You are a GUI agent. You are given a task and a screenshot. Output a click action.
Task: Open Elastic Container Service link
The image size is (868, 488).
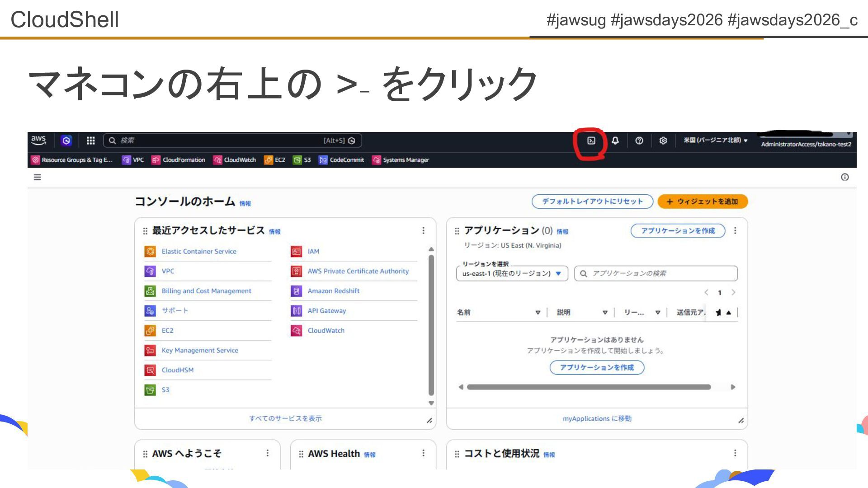[199, 251]
